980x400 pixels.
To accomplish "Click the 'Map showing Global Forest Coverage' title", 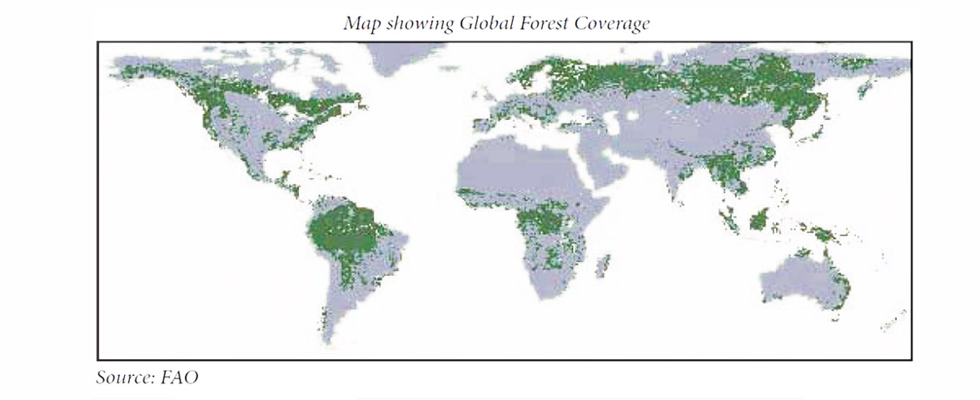I will 496,23.
